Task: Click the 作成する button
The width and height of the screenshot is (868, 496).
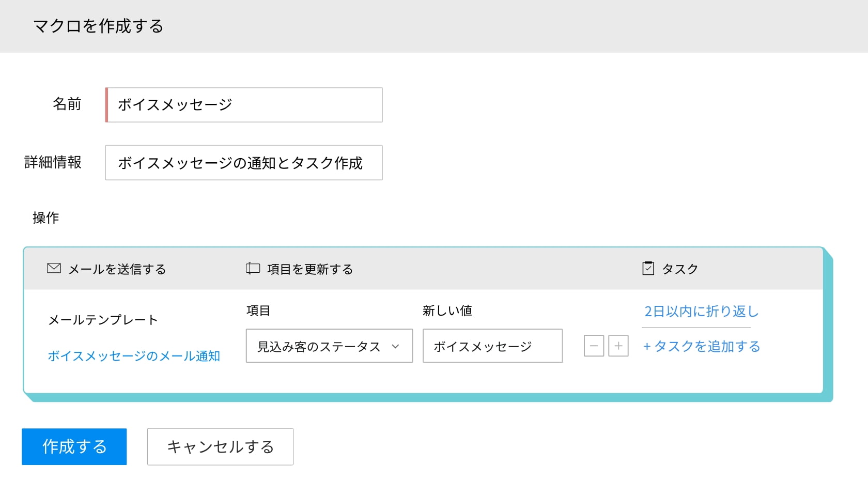Action: click(74, 446)
